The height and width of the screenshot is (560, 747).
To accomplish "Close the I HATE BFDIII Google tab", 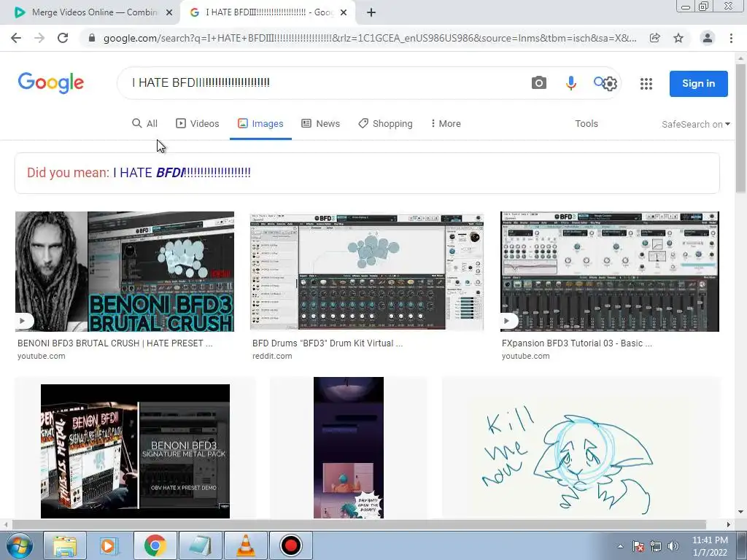I will (344, 13).
